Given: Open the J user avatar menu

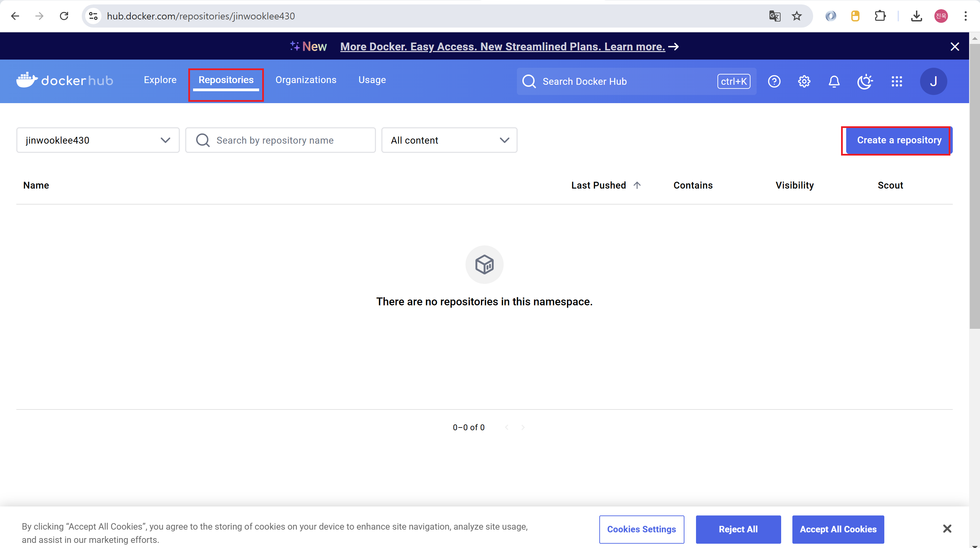Looking at the screenshot, I should pos(933,81).
